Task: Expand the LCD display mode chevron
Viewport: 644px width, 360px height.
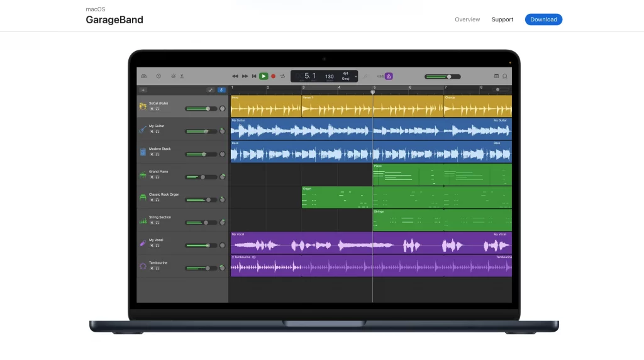Action: point(356,76)
